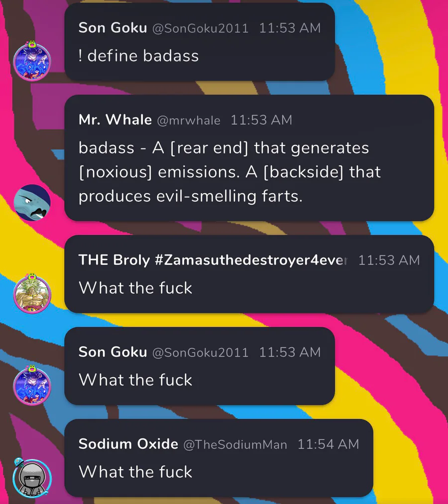Click the @SonGoku2011 handle in first message

point(200,28)
